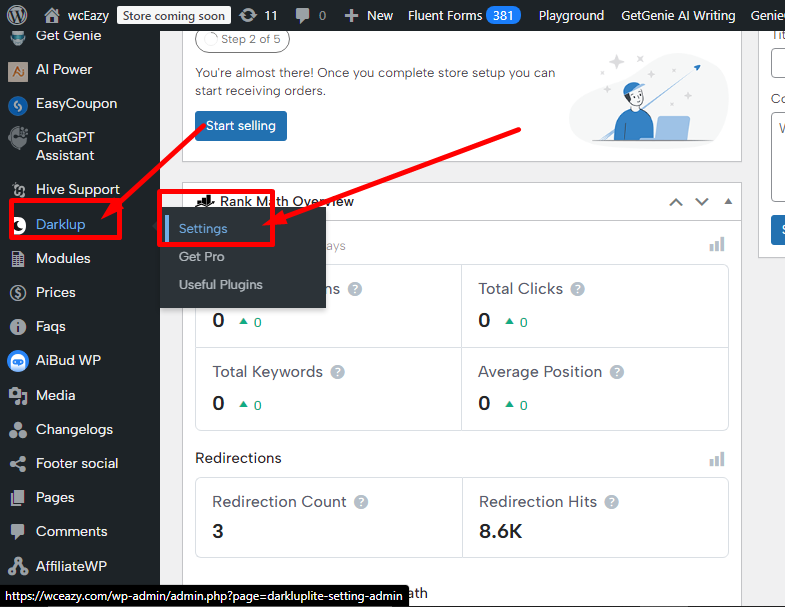Open GetGenie AI Writing menu
This screenshot has width=785, height=607.
pyautogui.click(x=678, y=16)
